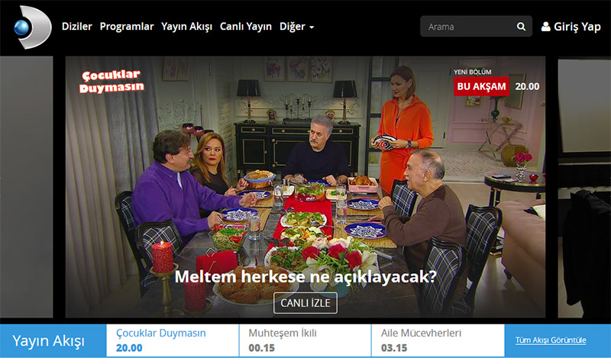Click the user profile icon
The image size is (611, 364).
point(545,27)
